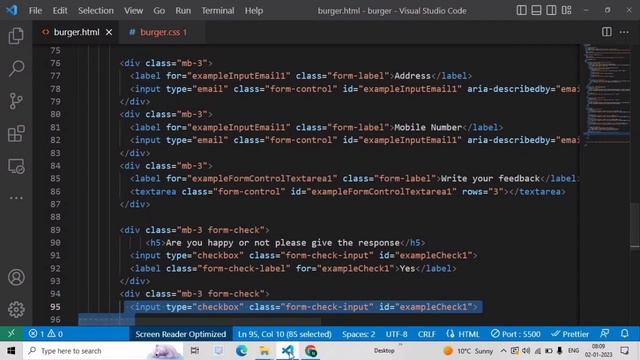Click 'Address' label text on line 77

(412, 76)
